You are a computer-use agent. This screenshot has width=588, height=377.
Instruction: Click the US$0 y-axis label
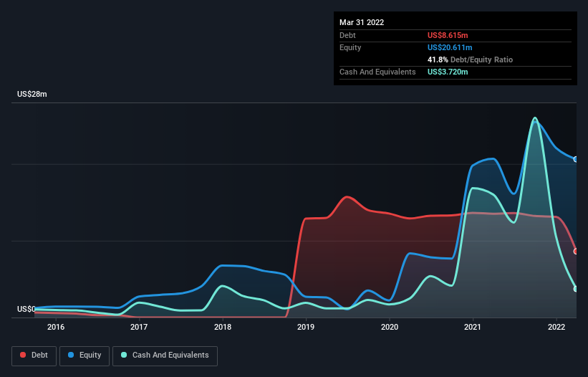[x=26, y=309]
